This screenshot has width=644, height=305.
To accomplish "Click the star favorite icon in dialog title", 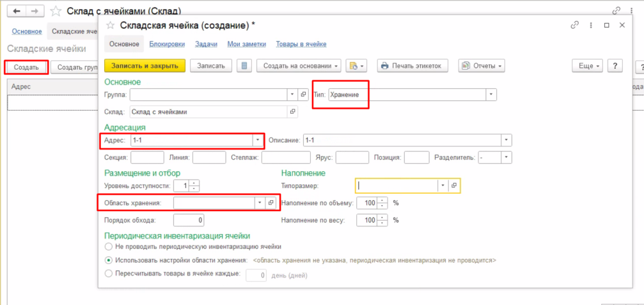I will click(110, 25).
